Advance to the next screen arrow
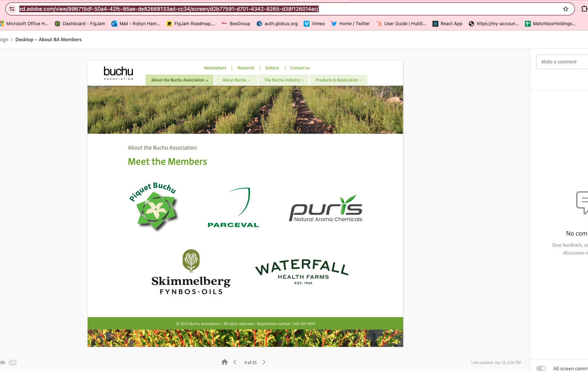 [264, 362]
